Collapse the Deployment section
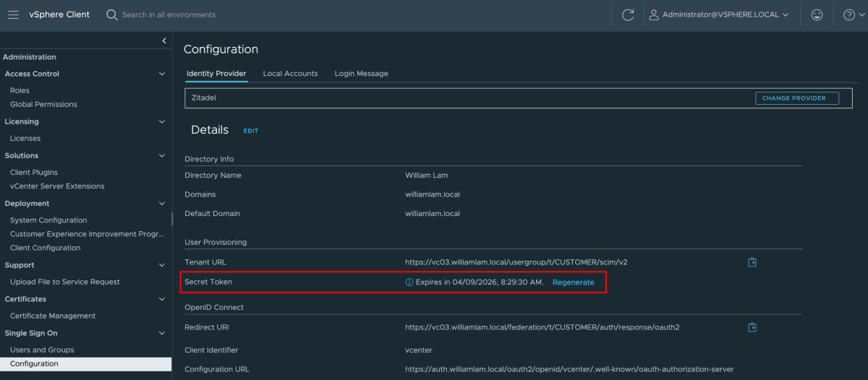 pyautogui.click(x=161, y=204)
